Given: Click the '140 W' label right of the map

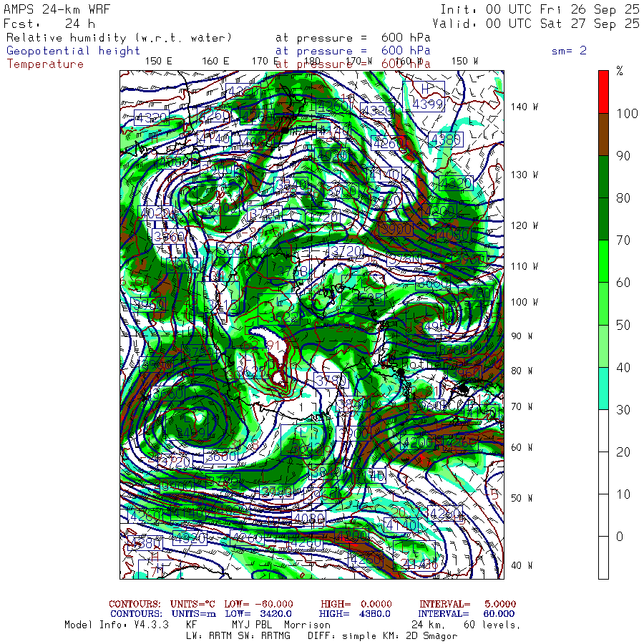Looking at the screenshot, I should click(525, 107).
